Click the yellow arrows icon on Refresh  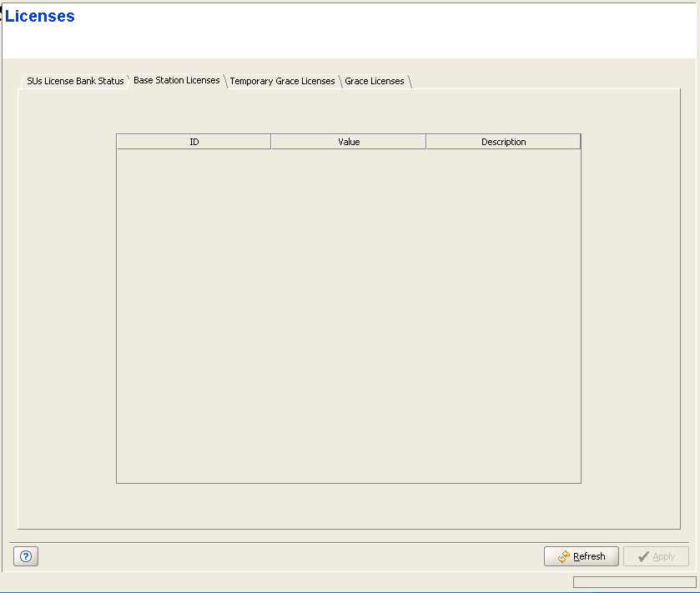point(563,556)
